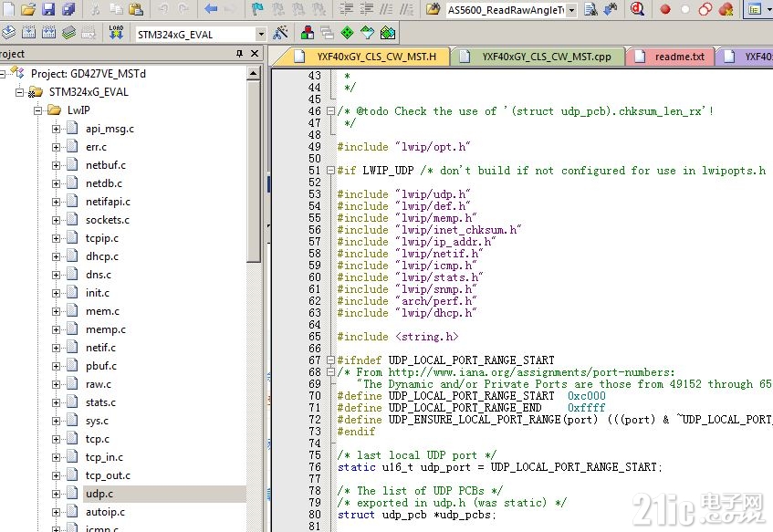Viewport: 773px width, 532px height.
Task: Insert a breakpoint with the red dot
Action: point(665,9)
